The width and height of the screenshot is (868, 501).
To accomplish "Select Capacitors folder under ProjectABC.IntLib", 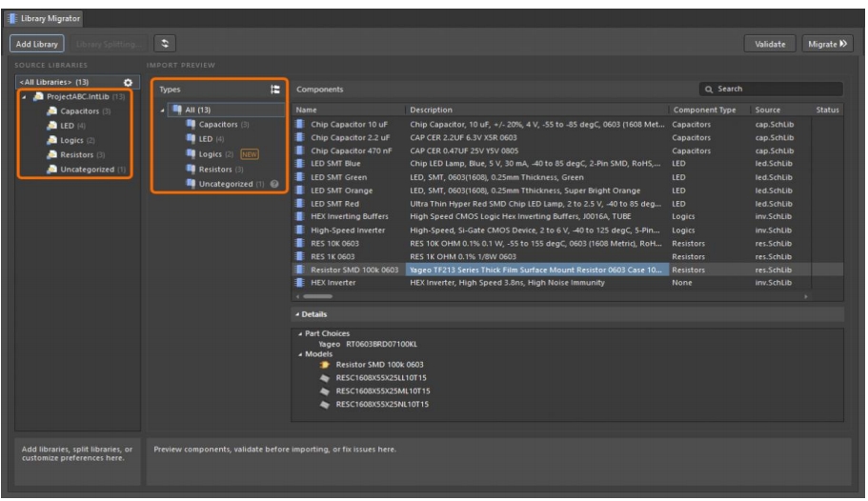I will point(79,110).
